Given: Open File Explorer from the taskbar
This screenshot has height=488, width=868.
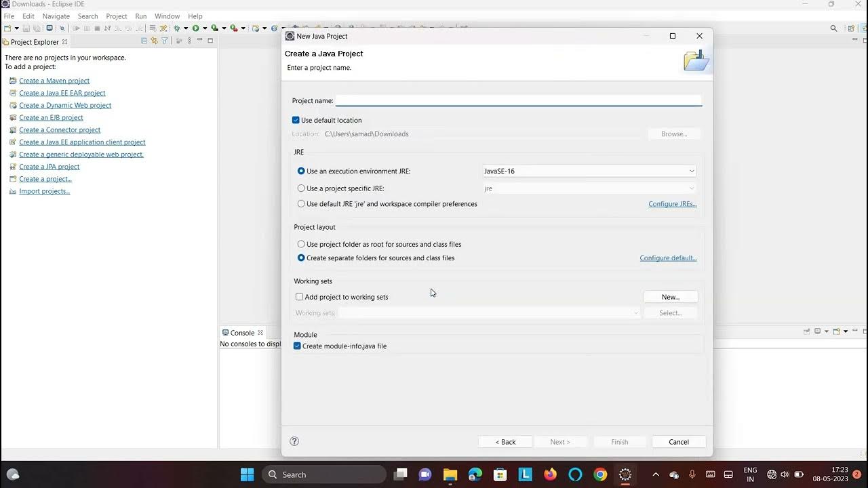Looking at the screenshot, I should point(450,474).
